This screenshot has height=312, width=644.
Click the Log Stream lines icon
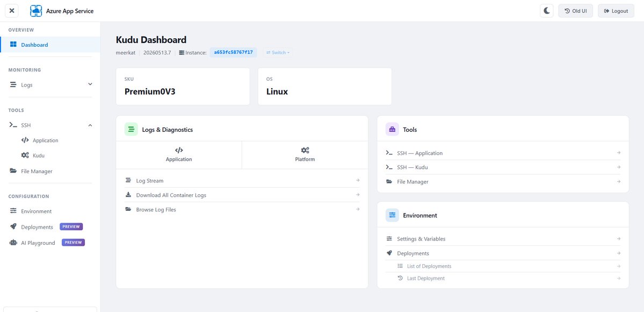pos(128,180)
